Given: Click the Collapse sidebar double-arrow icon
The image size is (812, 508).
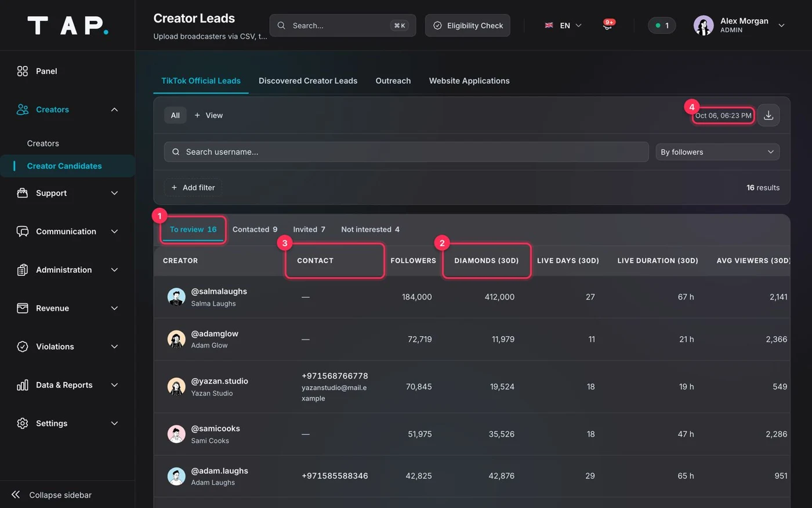Looking at the screenshot, I should [16, 495].
